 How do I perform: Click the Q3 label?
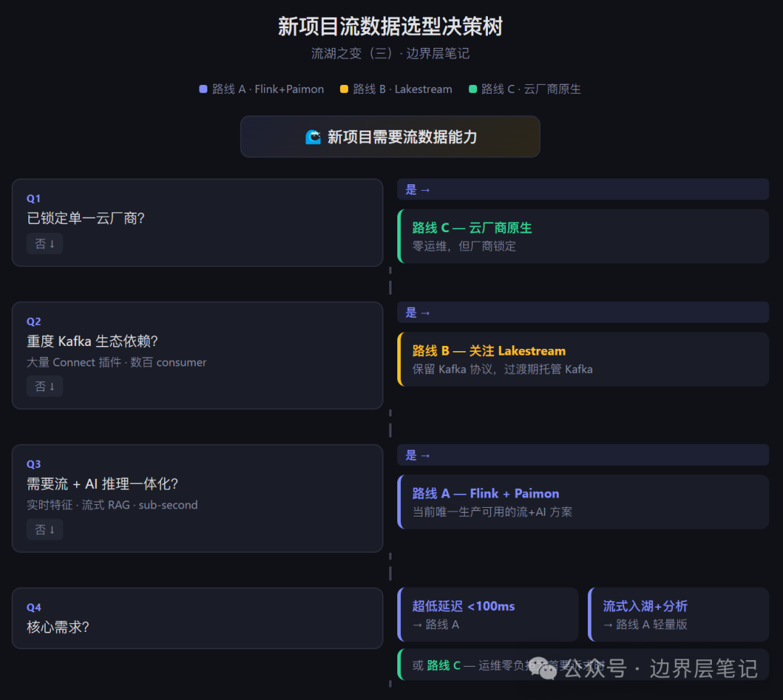coord(33,464)
